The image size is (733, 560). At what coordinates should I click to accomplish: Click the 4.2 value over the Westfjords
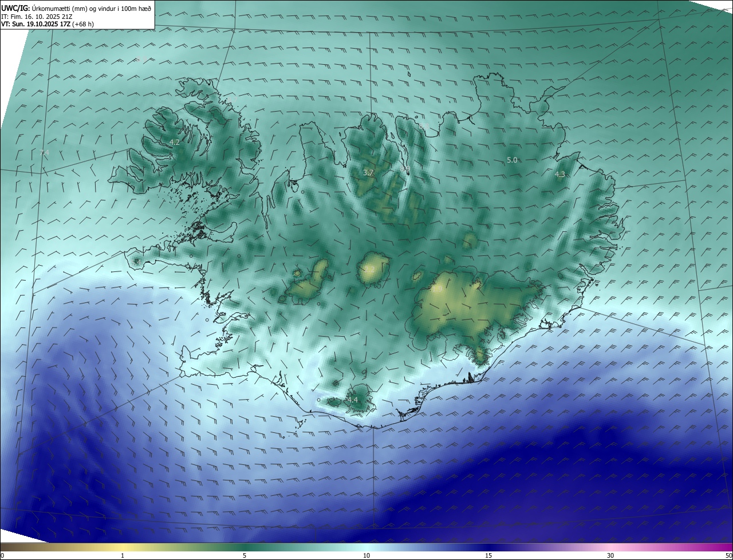click(x=175, y=142)
